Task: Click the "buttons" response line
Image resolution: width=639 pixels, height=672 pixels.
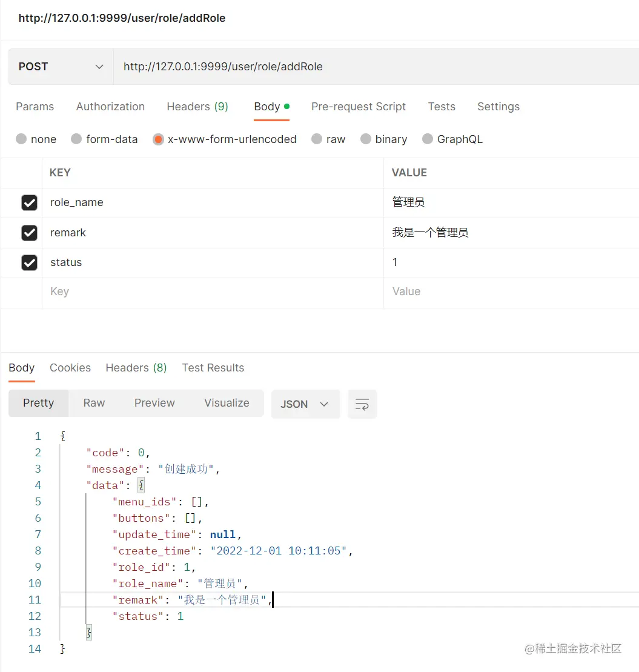Action: [x=157, y=517]
